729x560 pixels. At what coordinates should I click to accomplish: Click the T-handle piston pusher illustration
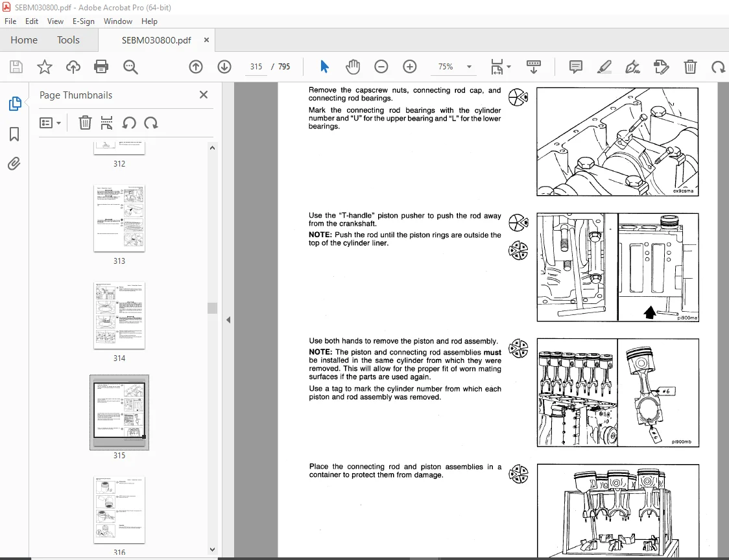[617, 267]
